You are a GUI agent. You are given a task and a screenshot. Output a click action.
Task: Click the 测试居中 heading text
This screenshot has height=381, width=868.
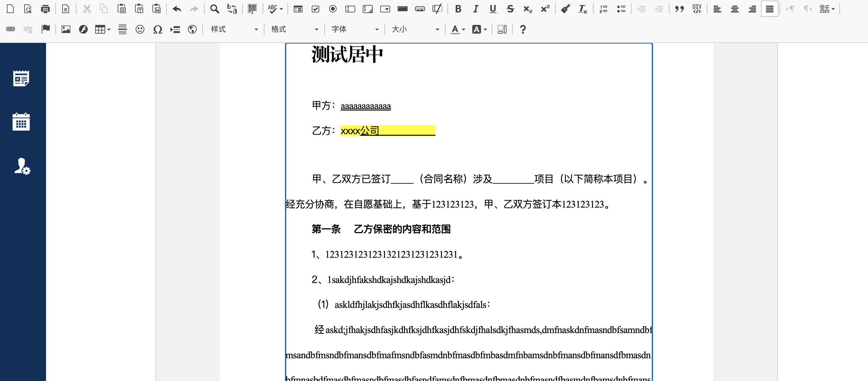tap(347, 54)
